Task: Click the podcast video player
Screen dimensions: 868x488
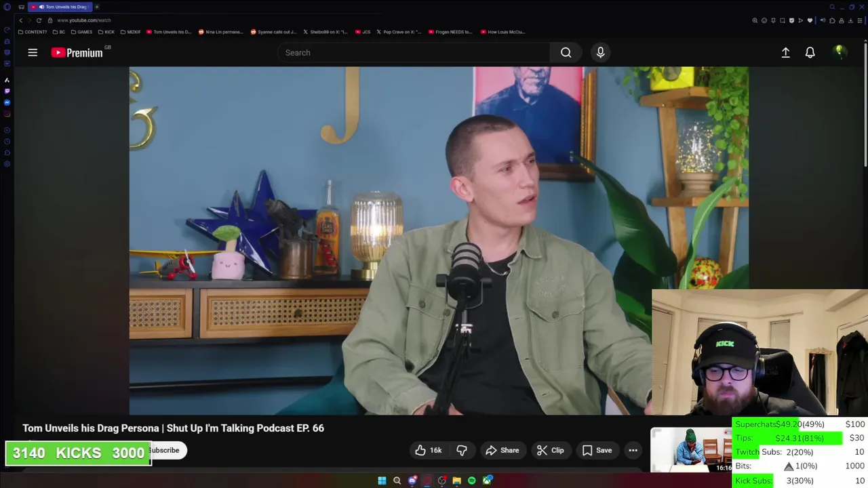Action: point(439,241)
